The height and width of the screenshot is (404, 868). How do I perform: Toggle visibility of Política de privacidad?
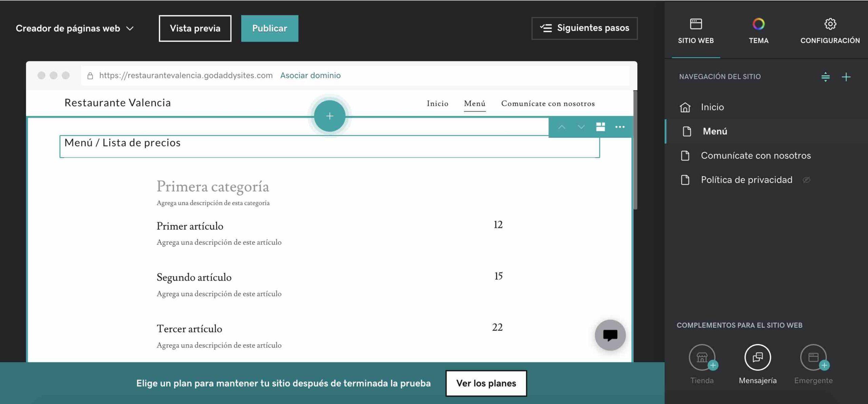[807, 180]
